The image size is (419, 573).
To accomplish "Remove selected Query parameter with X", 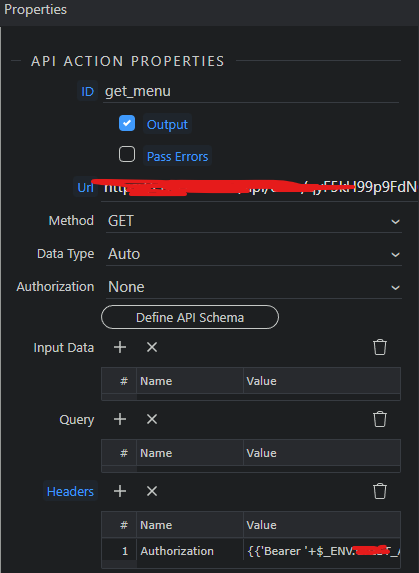I will pyautogui.click(x=152, y=419).
